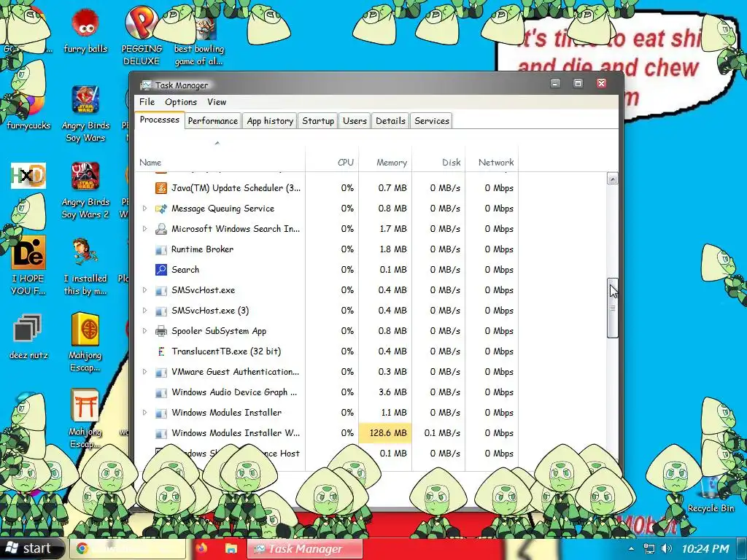747x560 pixels.
Task: Select the 128.6 MB memory cell
Action: (385, 433)
